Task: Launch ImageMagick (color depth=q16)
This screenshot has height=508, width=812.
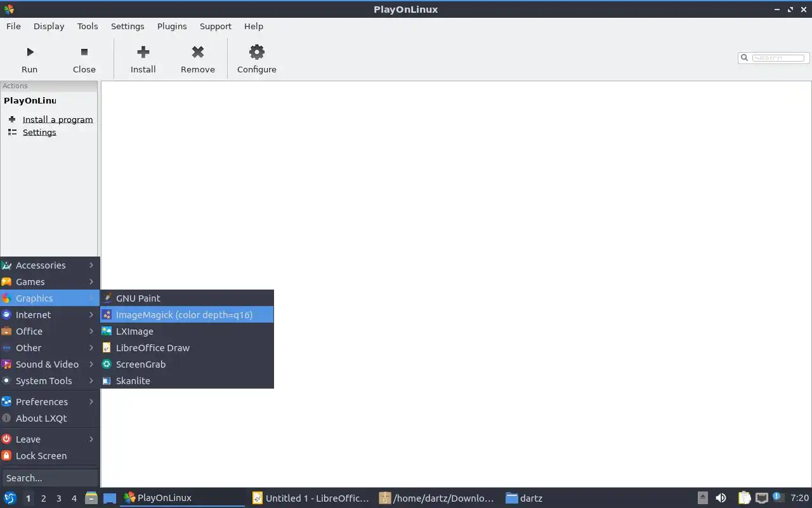Action: (187, 314)
